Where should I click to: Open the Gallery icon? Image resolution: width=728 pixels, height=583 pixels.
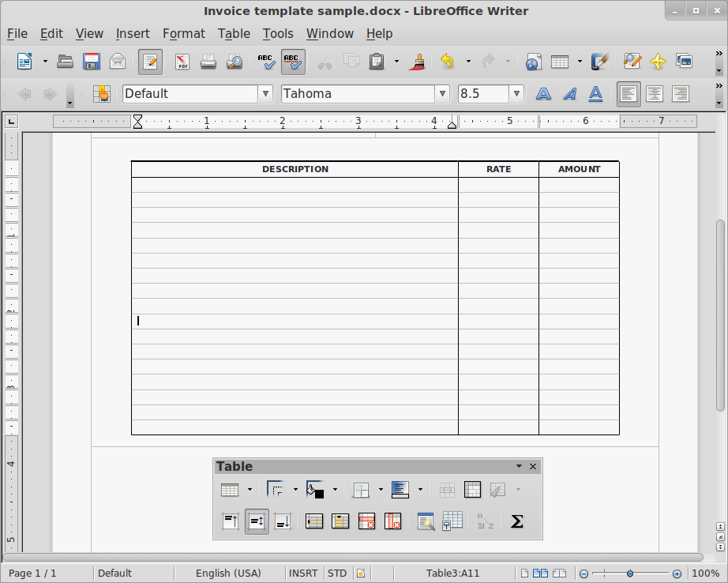(x=685, y=62)
